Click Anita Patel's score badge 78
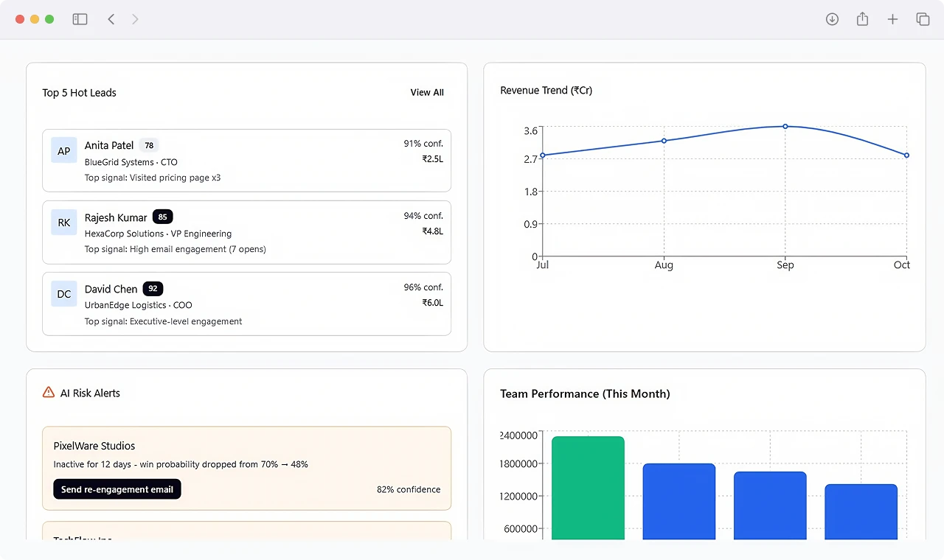 149,145
